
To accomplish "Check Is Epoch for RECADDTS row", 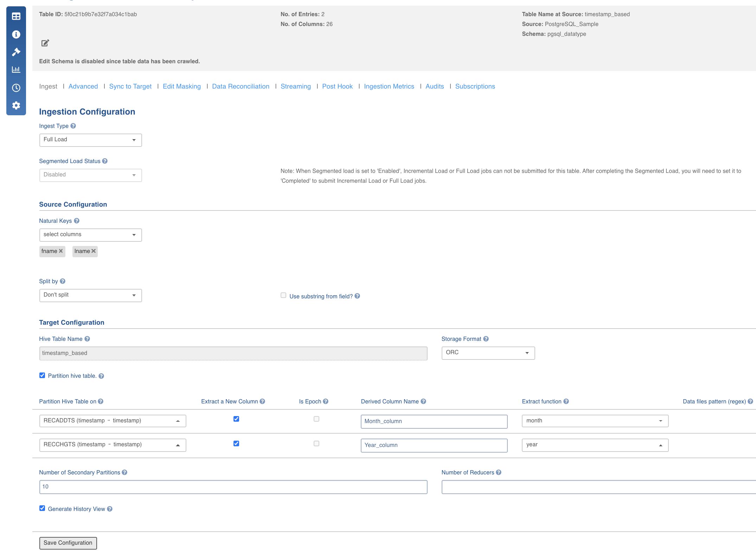I will [x=316, y=419].
